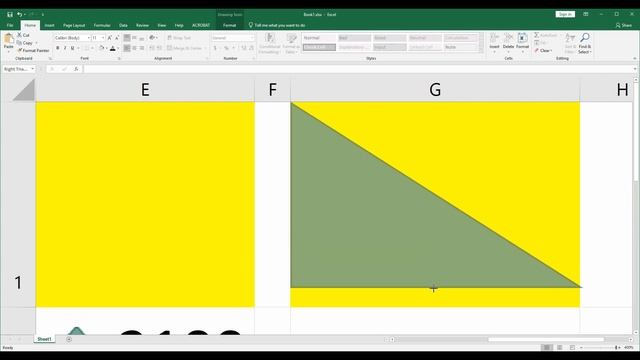Open Format as Table menu
Viewport: 640px width, 360px height.
tap(291, 43)
